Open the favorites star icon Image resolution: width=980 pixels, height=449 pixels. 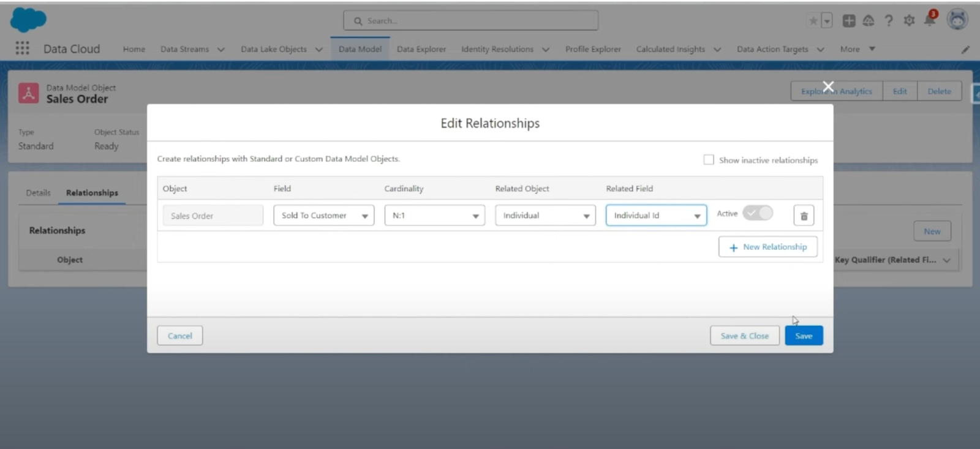(813, 21)
